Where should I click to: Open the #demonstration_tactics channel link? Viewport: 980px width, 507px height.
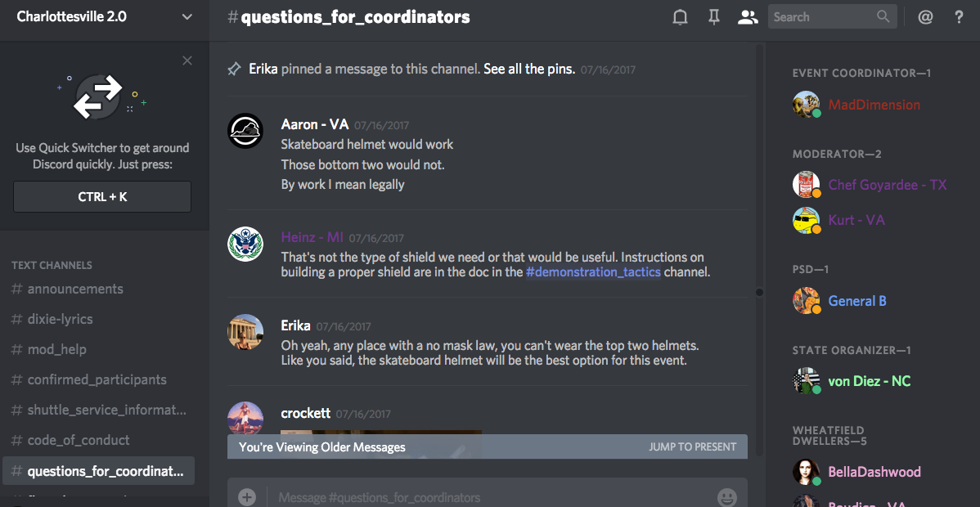point(593,272)
